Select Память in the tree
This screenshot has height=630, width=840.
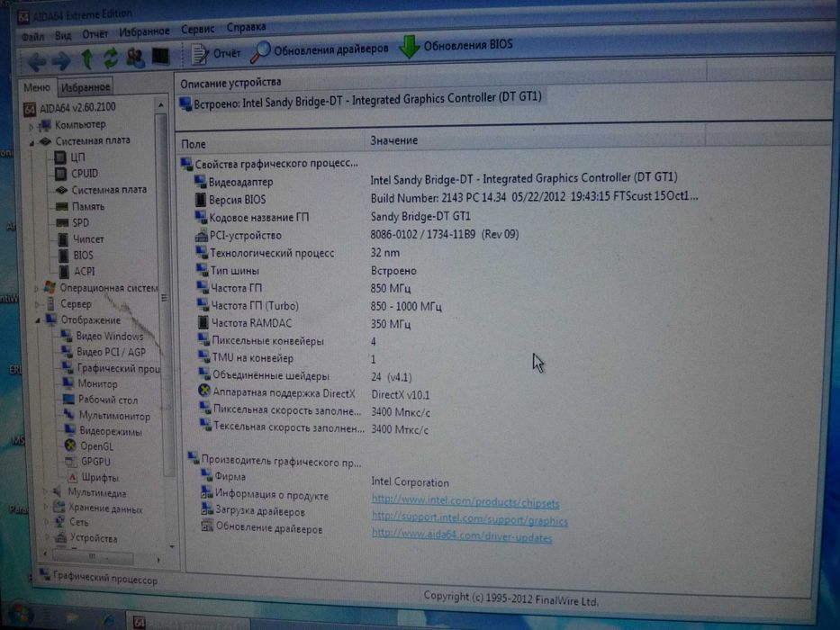pos(80,206)
